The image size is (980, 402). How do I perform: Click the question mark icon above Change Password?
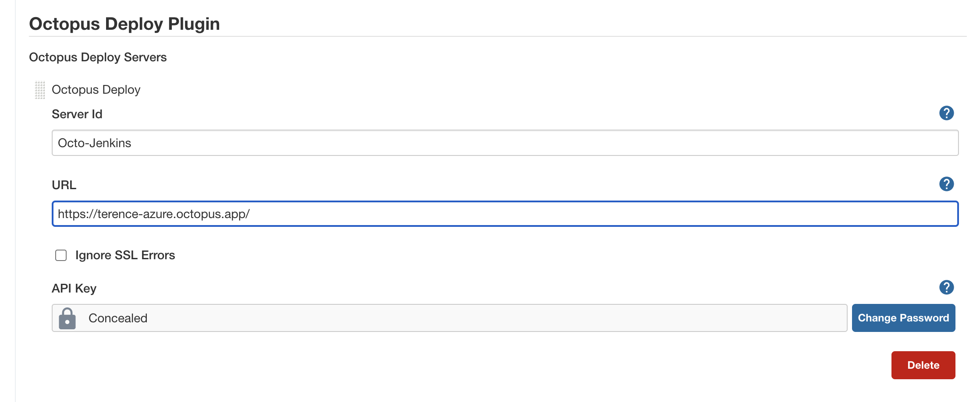click(946, 287)
